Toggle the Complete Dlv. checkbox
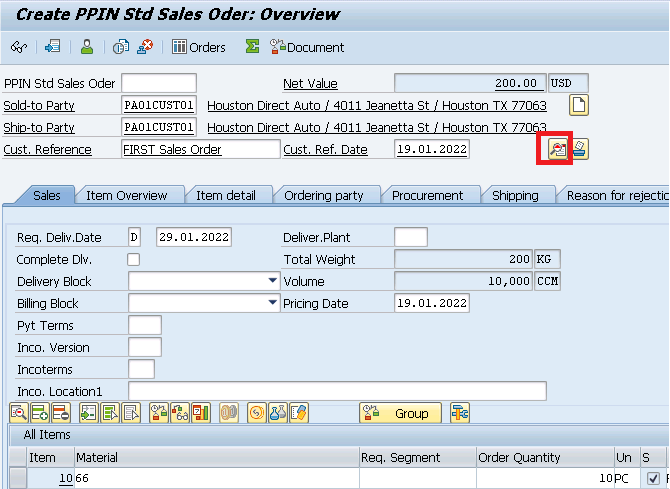 [133, 259]
